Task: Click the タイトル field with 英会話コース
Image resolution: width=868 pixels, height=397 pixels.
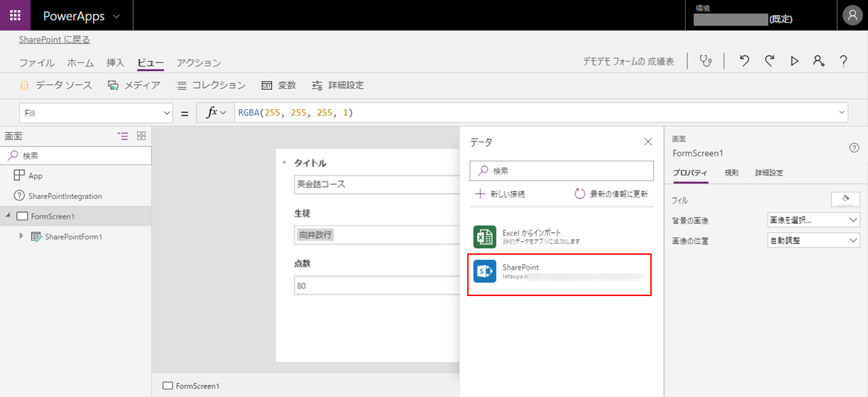Action: coord(377,184)
